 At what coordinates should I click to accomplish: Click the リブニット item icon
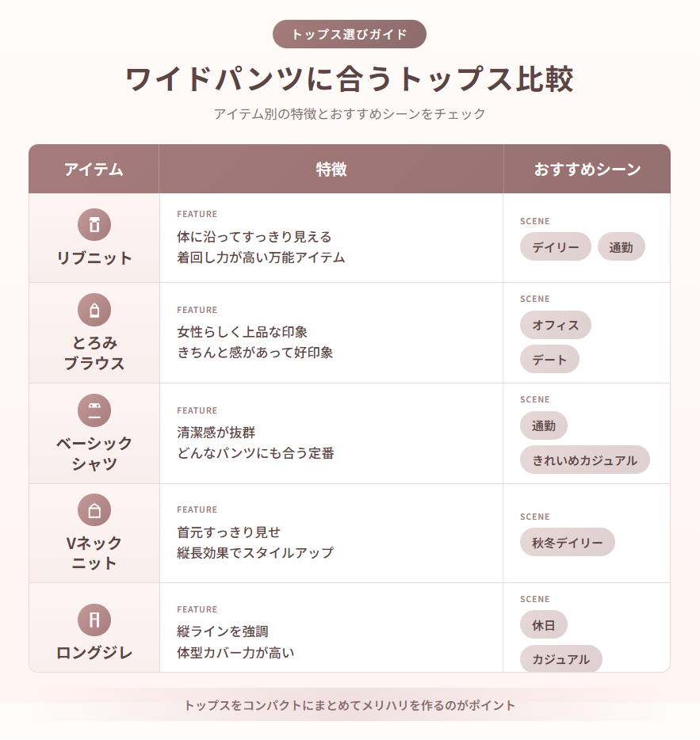[94, 224]
